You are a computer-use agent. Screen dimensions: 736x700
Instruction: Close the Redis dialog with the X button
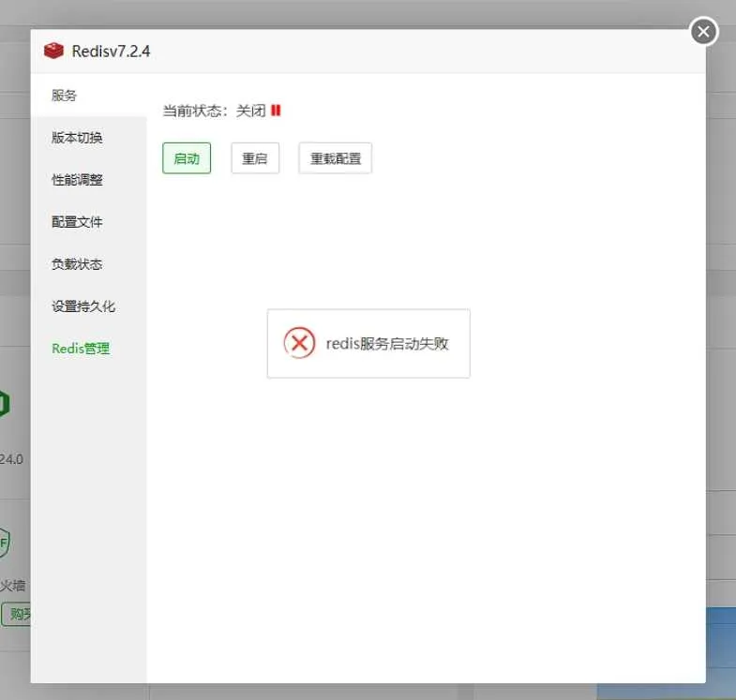point(703,32)
